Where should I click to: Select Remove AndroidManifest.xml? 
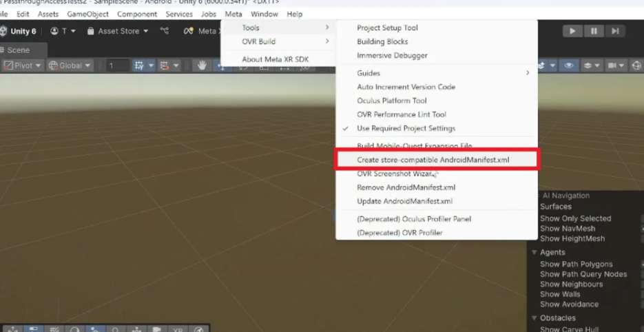coord(437,187)
